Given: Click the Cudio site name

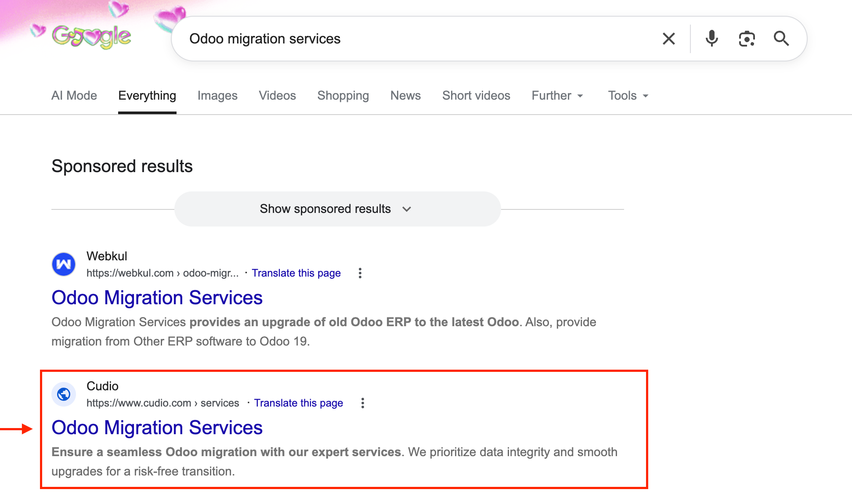Looking at the screenshot, I should 102,386.
